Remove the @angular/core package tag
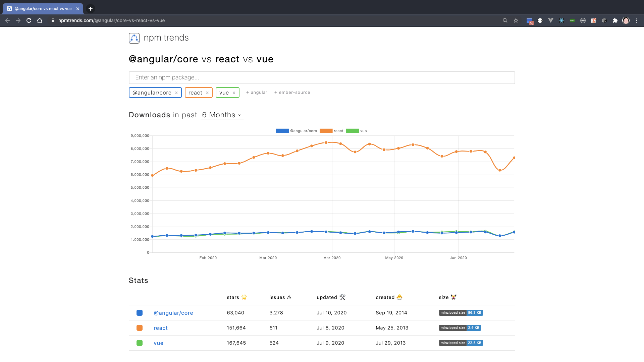 (176, 93)
